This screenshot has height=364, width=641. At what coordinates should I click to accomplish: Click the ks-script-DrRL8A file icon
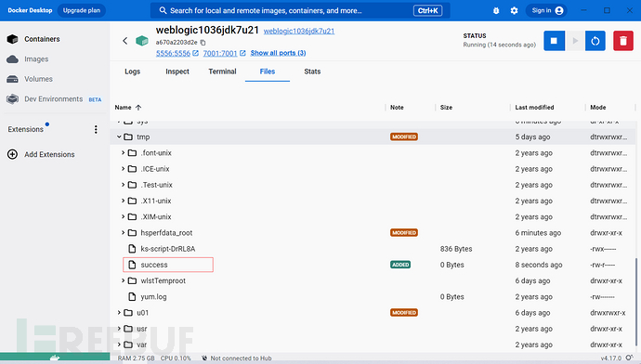point(132,249)
